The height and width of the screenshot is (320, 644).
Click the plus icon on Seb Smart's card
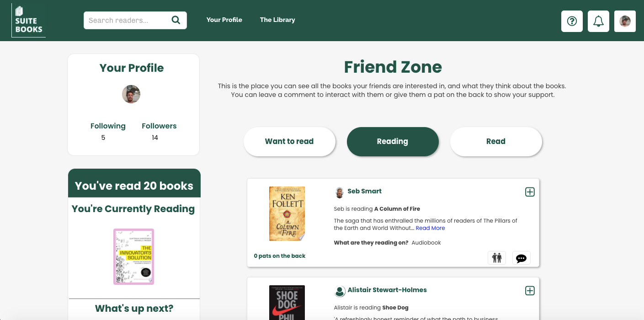[530, 192]
